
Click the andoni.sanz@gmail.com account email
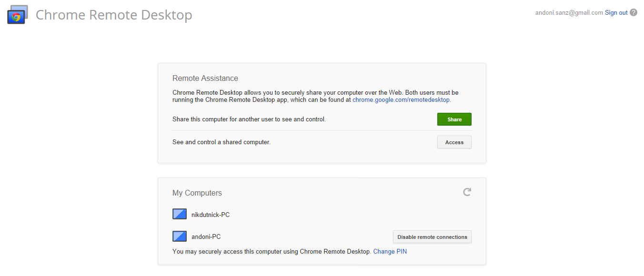[x=569, y=13]
